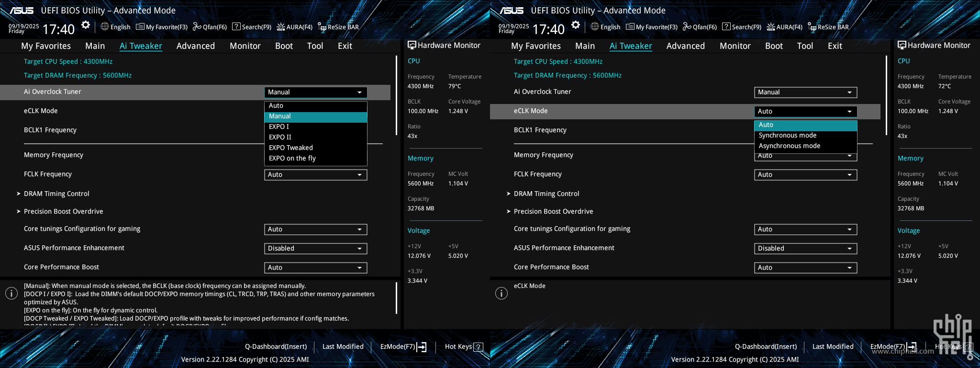The height and width of the screenshot is (368, 980).
Task: Switch to Ai Tweaker tab, right window
Action: click(x=631, y=46)
